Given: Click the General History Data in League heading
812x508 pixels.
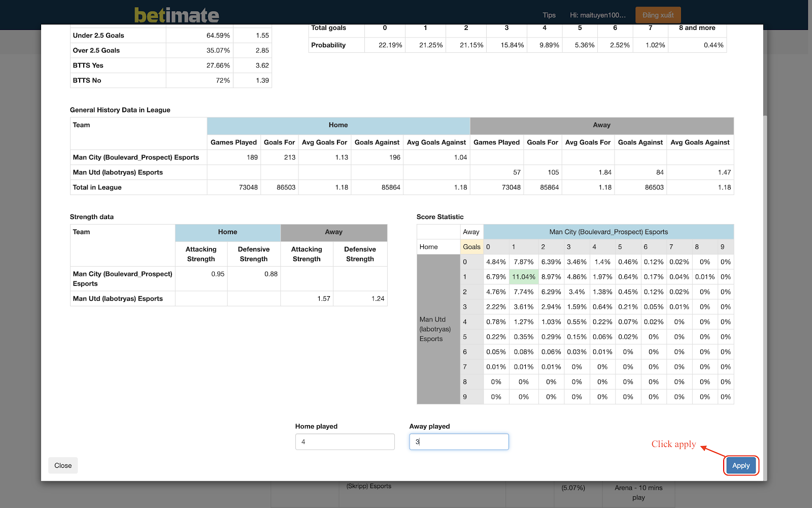Looking at the screenshot, I should [120, 110].
